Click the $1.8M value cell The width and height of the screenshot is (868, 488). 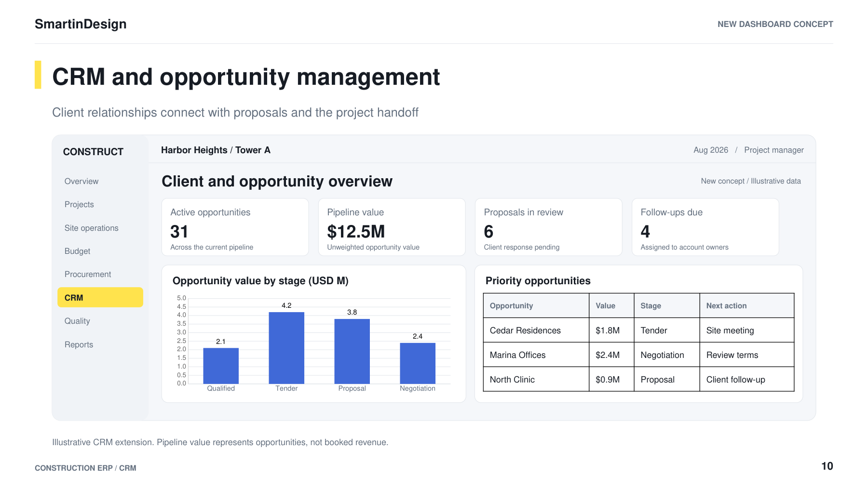(611, 330)
